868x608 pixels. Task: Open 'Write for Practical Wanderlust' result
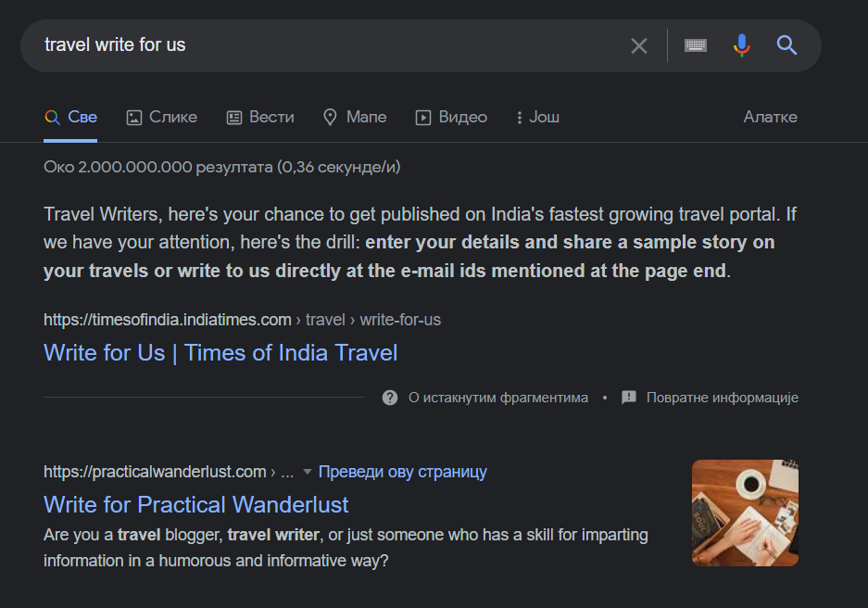[x=196, y=504]
